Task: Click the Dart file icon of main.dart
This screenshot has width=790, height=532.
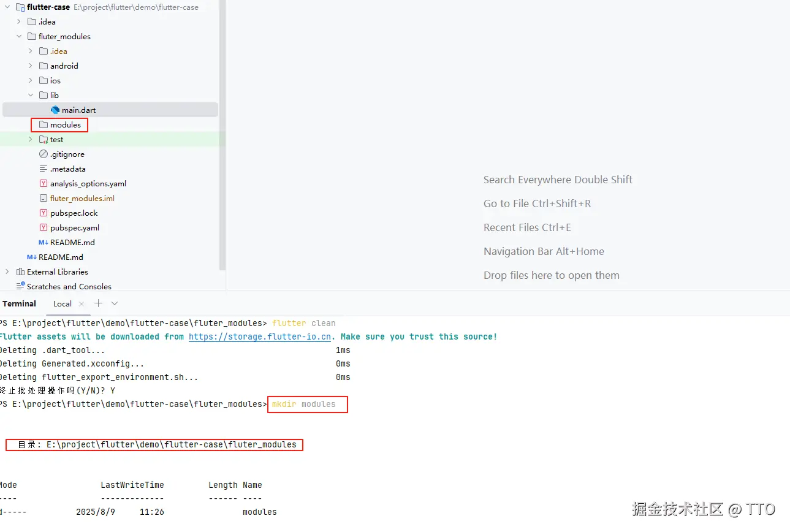Action: (55, 110)
